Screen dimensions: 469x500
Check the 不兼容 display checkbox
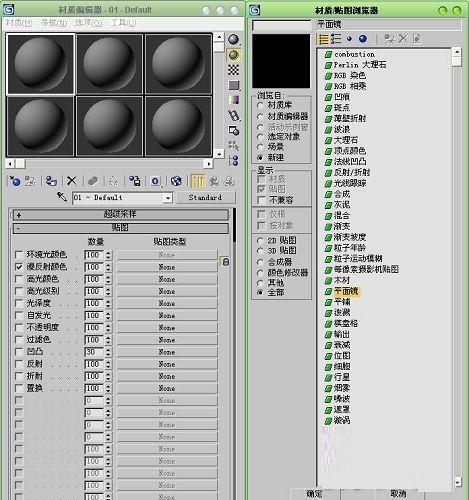262,200
